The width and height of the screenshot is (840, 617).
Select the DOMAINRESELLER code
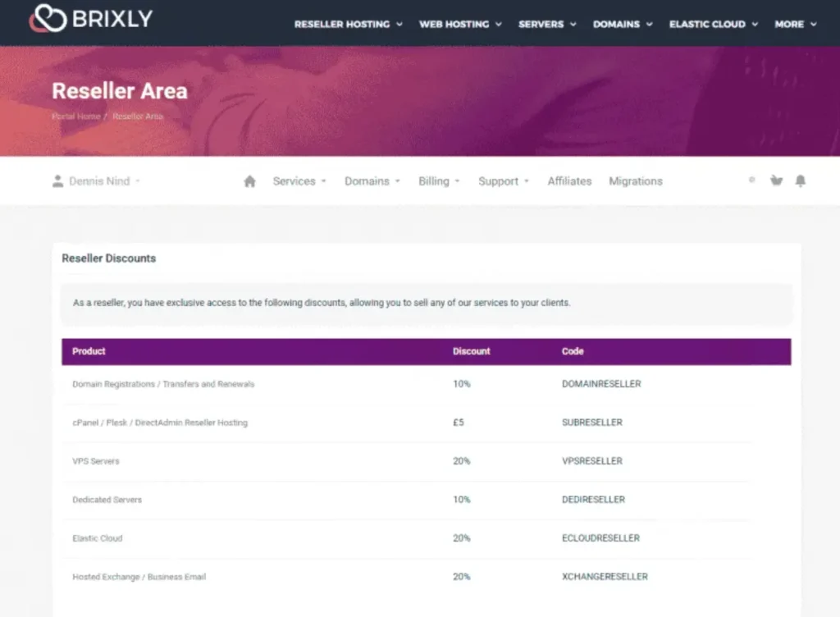601,384
